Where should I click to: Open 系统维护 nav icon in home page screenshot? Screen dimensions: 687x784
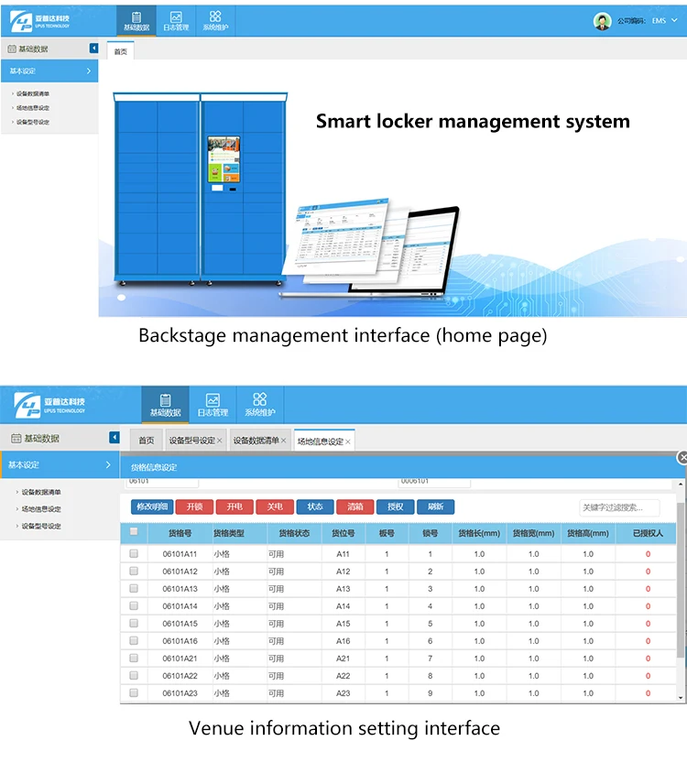click(215, 21)
